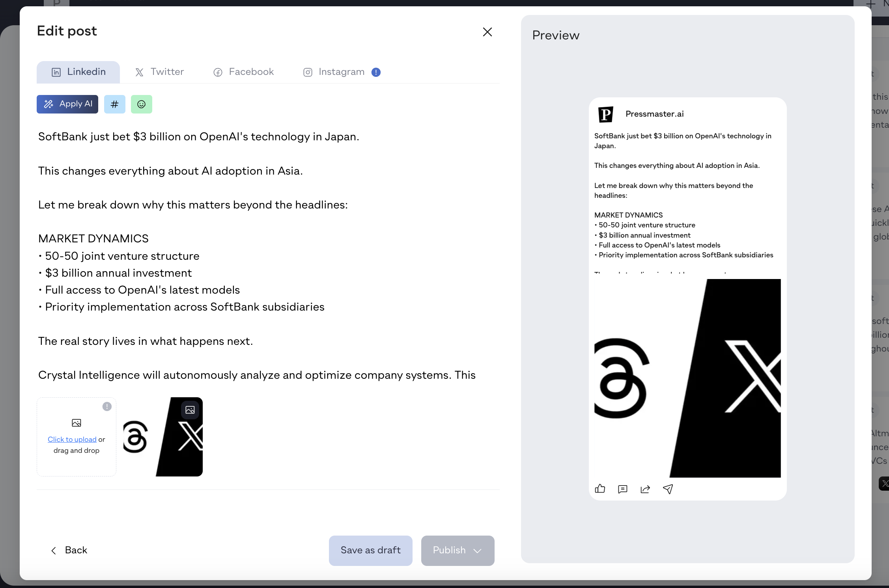
Task: Click the send paper-plane icon in preview
Action: [x=668, y=489]
